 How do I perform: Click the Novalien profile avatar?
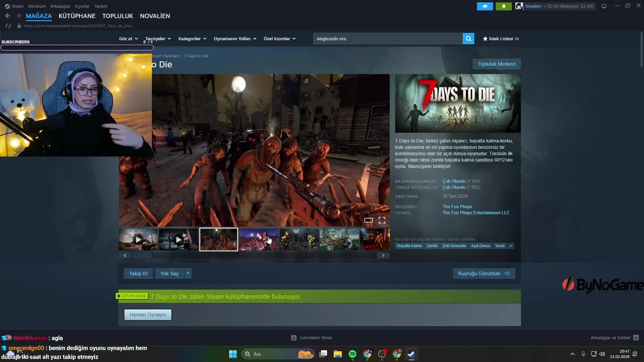click(x=519, y=6)
